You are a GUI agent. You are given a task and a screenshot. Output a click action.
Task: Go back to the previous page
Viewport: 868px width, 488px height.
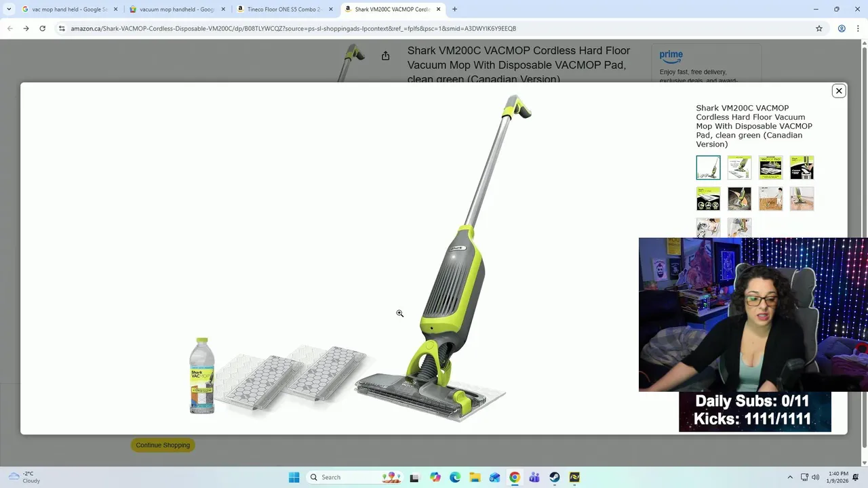coord(9,28)
